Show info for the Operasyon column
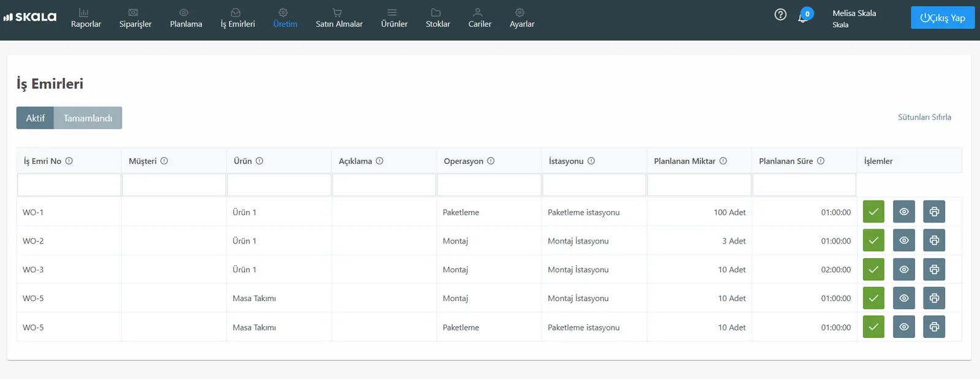The width and height of the screenshot is (980, 379). pyautogui.click(x=491, y=161)
